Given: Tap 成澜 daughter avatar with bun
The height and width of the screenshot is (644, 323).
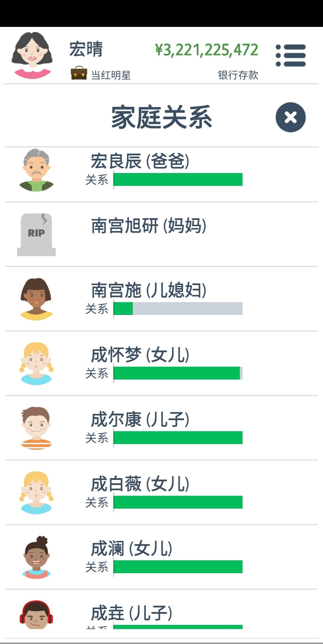Looking at the screenshot, I should [36, 557].
